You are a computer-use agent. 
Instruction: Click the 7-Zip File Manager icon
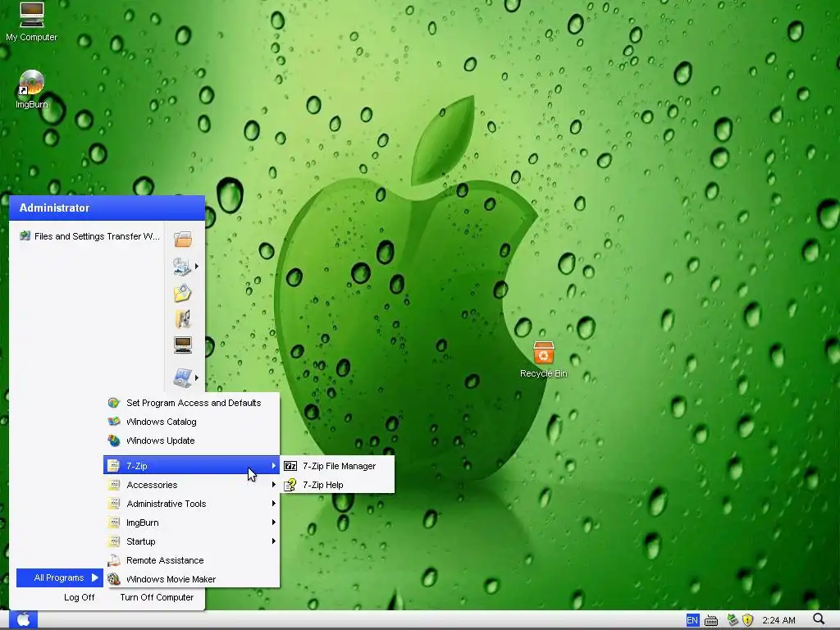pyautogui.click(x=290, y=466)
